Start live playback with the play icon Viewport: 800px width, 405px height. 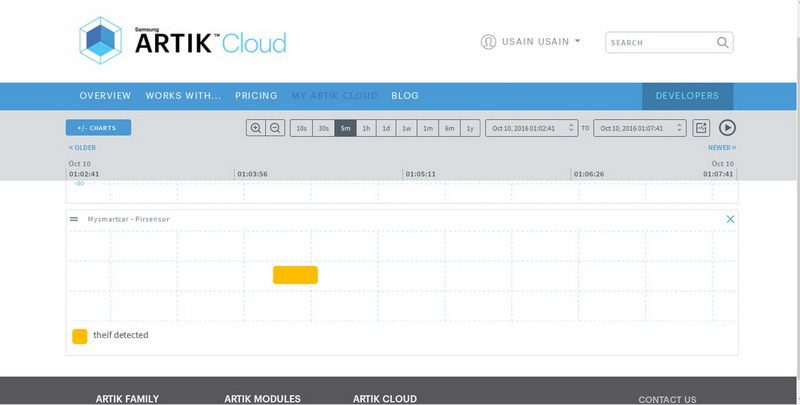(727, 128)
